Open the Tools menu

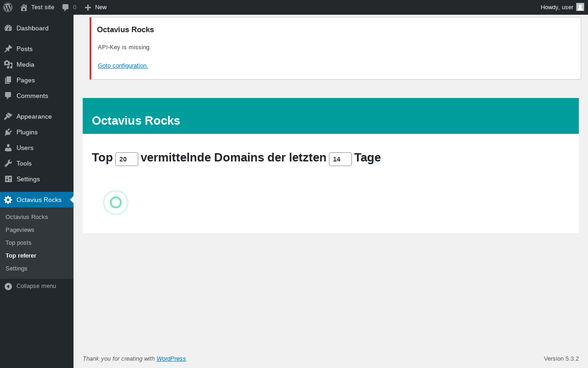tap(37, 163)
